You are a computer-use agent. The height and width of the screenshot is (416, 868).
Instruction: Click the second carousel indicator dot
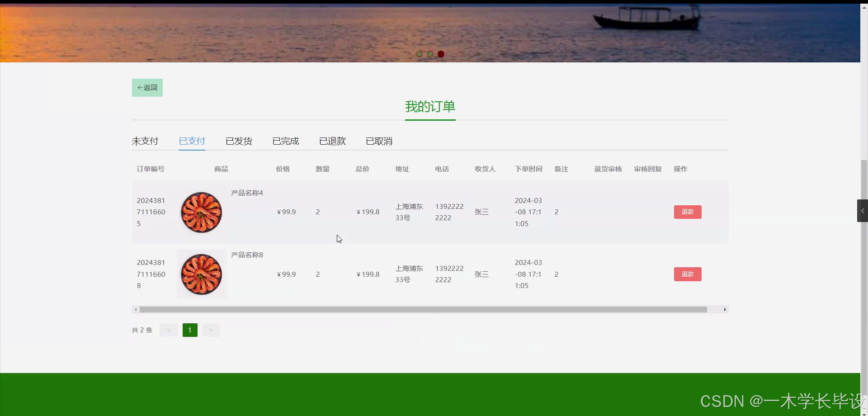(430, 54)
